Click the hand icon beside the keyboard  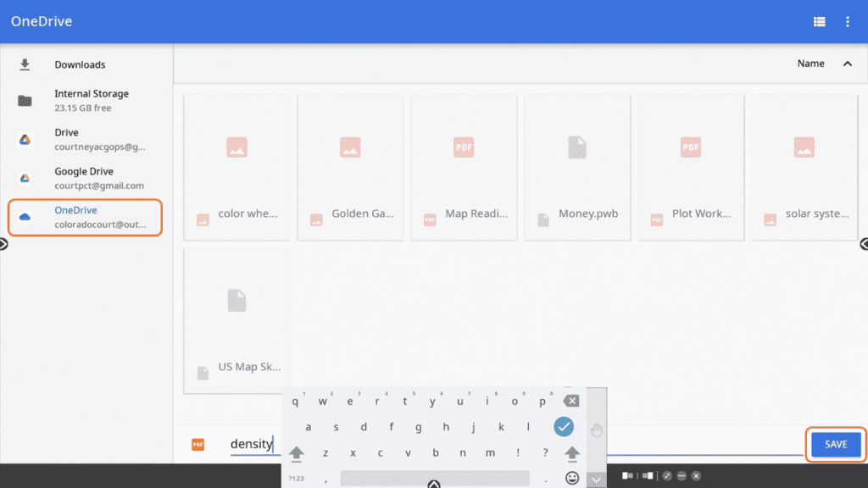pyautogui.click(x=596, y=430)
